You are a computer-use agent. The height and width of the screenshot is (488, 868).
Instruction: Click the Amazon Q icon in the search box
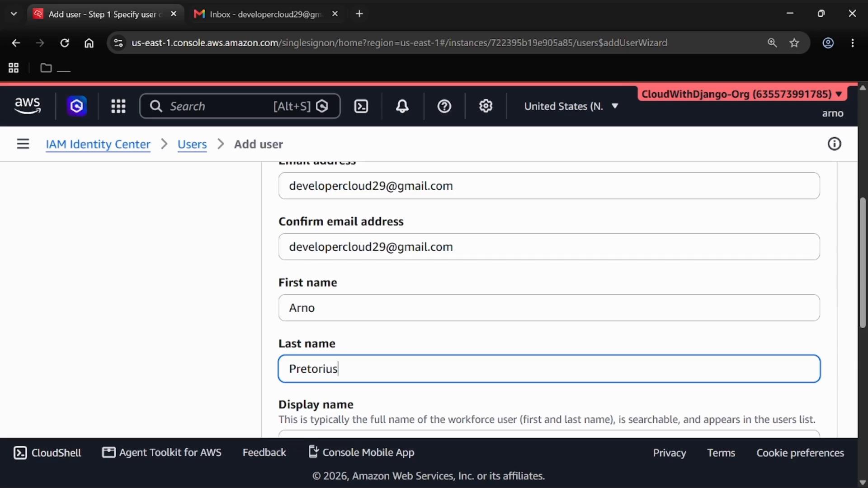point(322,106)
